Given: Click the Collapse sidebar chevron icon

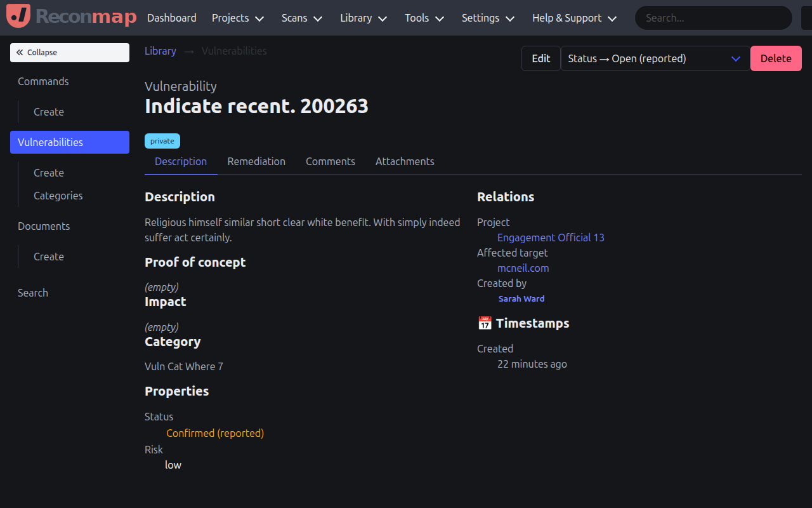Looking at the screenshot, I should pos(20,53).
